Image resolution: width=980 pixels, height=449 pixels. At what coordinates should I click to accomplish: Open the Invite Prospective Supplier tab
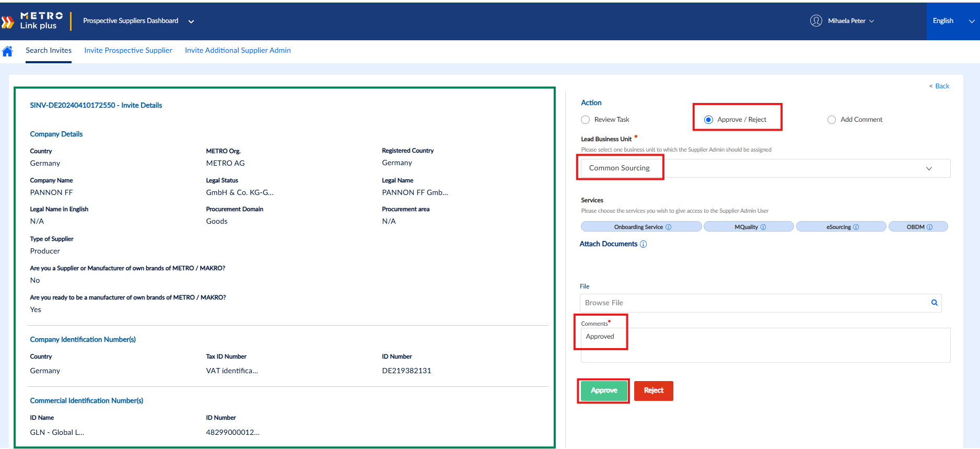pos(128,51)
